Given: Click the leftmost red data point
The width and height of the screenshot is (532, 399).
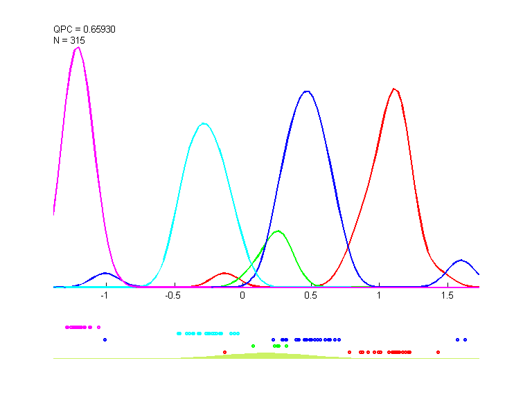Looking at the screenshot, I should [224, 352].
